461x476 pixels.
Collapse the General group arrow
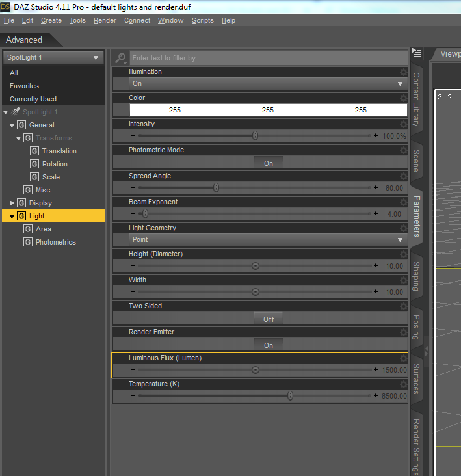[x=12, y=125]
